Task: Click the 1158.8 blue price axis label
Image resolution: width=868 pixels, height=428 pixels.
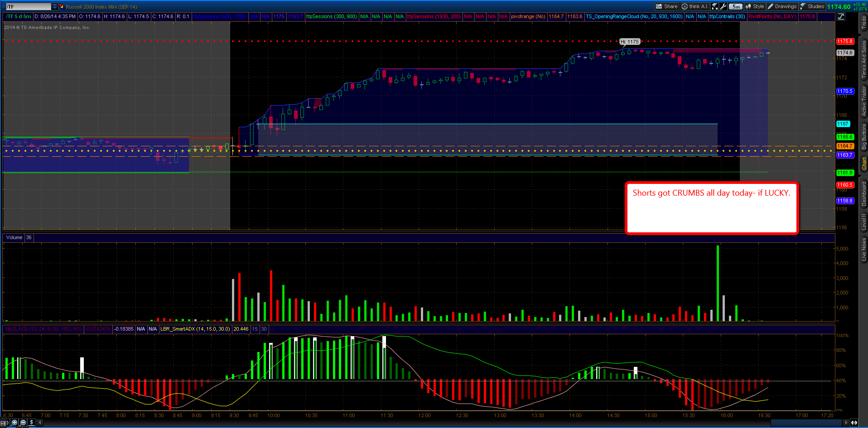Action: tap(845, 201)
